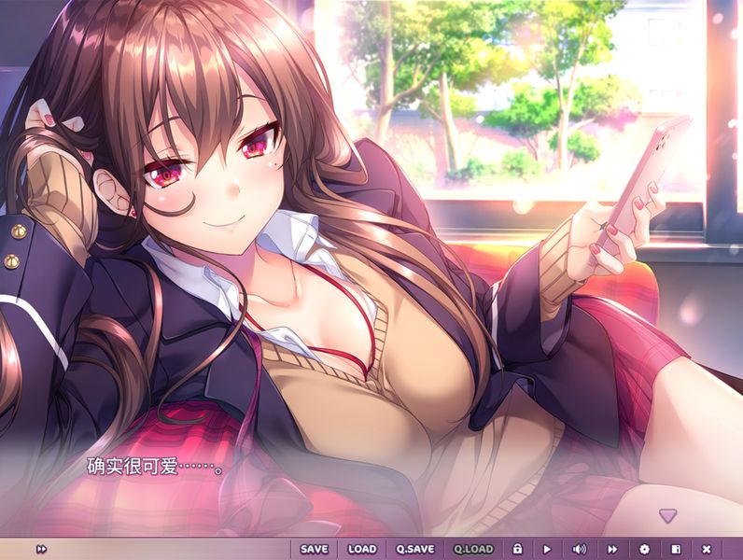The height and width of the screenshot is (560, 743).
Task: Close the toolbar with the X icon
Action: [x=707, y=549]
